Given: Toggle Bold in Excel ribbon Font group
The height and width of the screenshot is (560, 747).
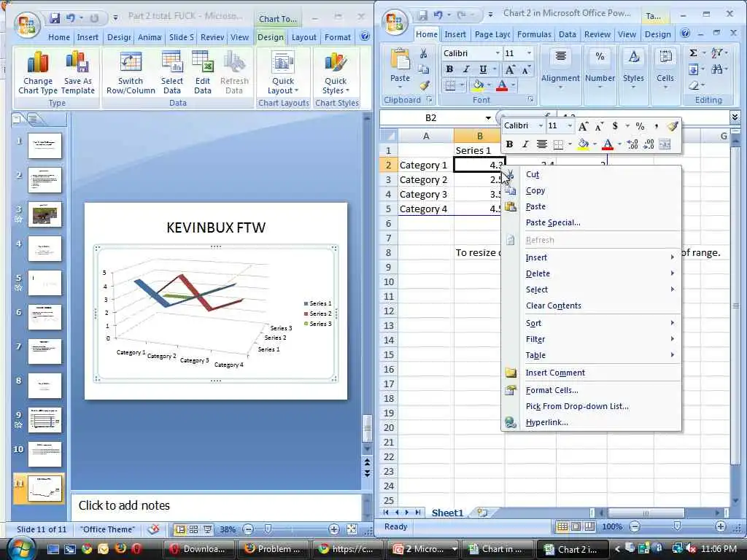Looking at the screenshot, I should [449, 69].
